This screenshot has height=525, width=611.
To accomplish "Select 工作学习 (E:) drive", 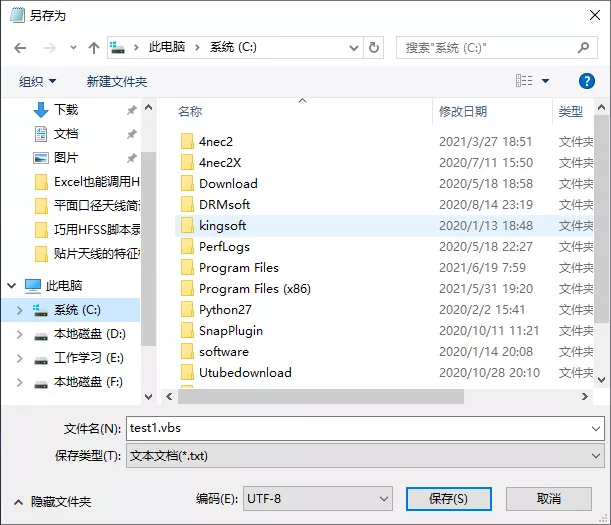I will point(89,358).
